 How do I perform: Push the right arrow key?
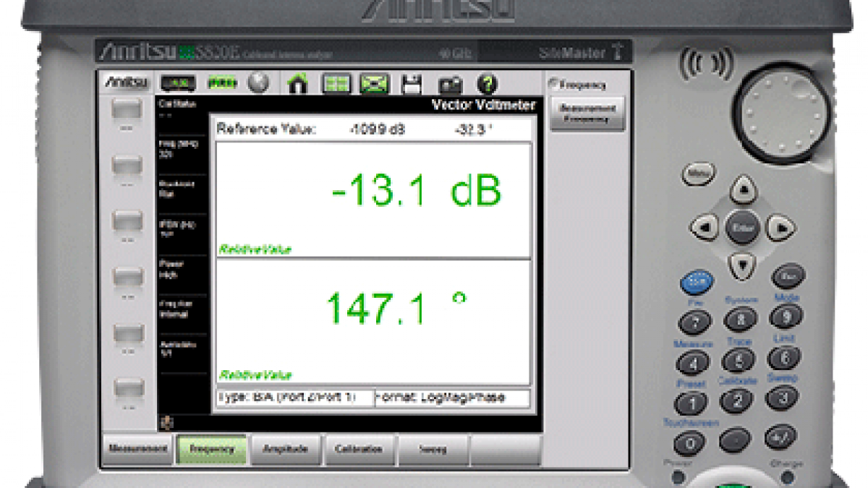[x=780, y=228]
